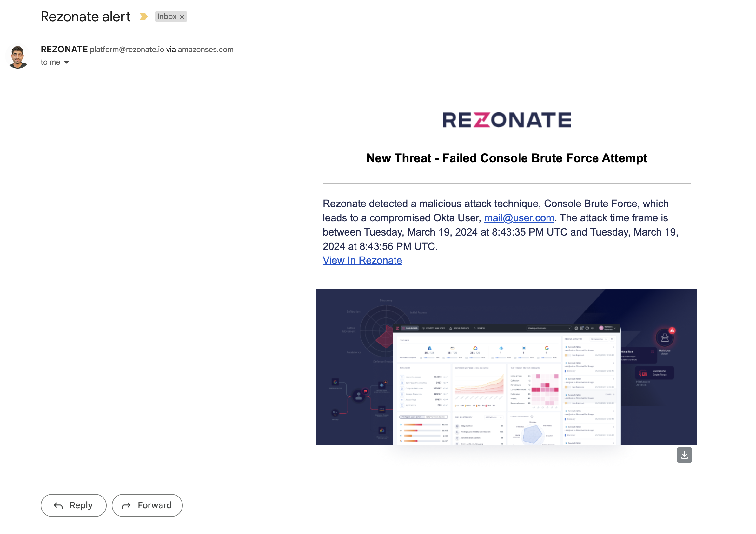This screenshot has height=534, width=756.
Task: Click the Malicious Actor icon in the banner
Action: 665,338
